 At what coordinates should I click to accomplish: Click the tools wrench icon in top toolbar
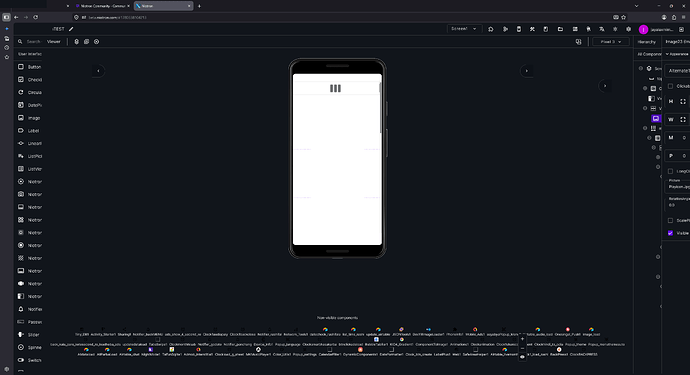[532, 29]
